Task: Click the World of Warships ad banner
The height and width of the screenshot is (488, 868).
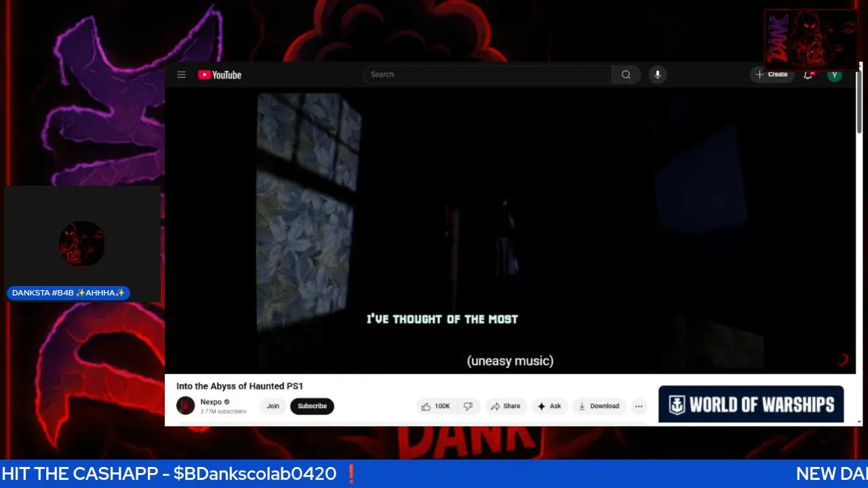Action: 751,404
